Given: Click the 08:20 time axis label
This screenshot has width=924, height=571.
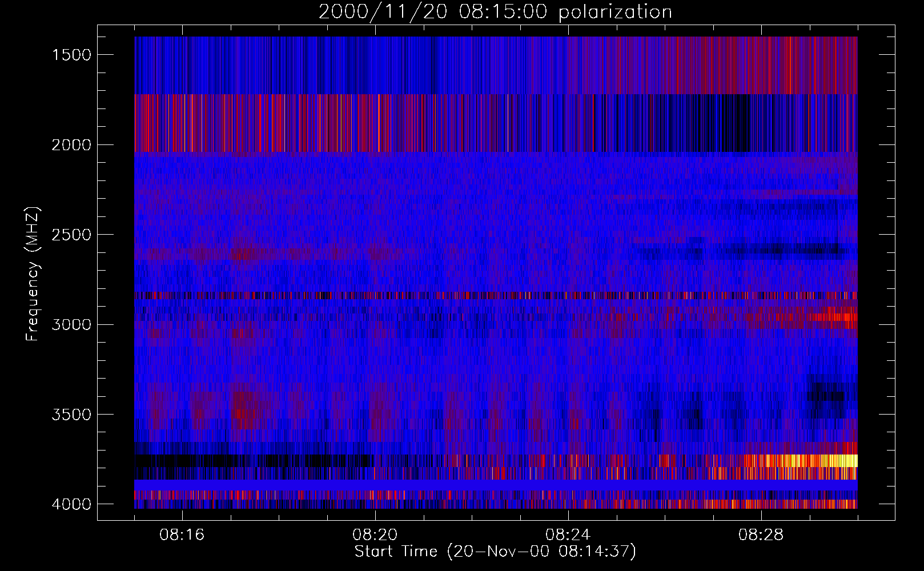Looking at the screenshot, I should pyautogui.click(x=375, y=535).
